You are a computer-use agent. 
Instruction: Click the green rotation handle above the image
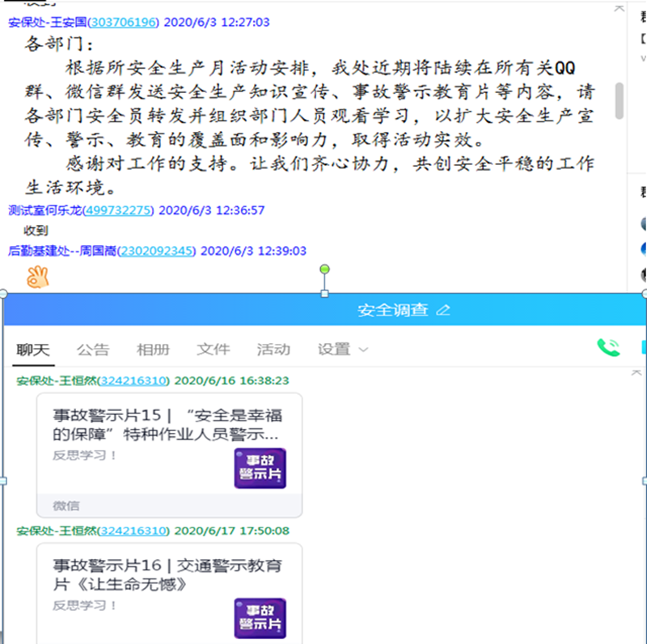click(x=324, y=269)
